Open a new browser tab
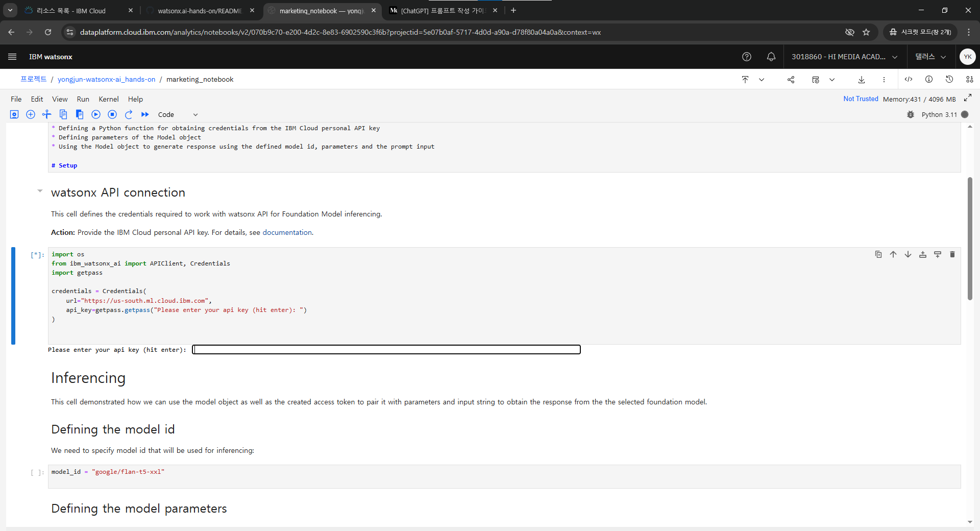 pyautogui.click(x=513, y=10)
